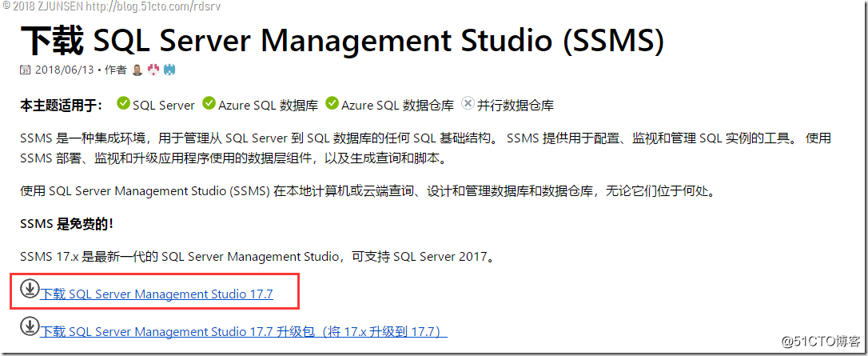Click the blue contributor avatar
Image resolution: width=868 pixels, height=356 pixels.
169,70
